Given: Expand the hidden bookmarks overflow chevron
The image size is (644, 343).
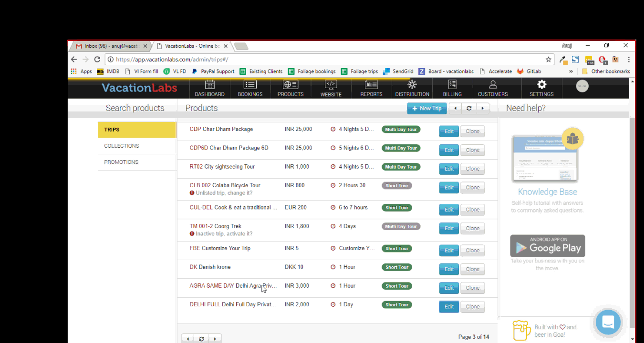Looking at the screenshot, I should [571, 71].
